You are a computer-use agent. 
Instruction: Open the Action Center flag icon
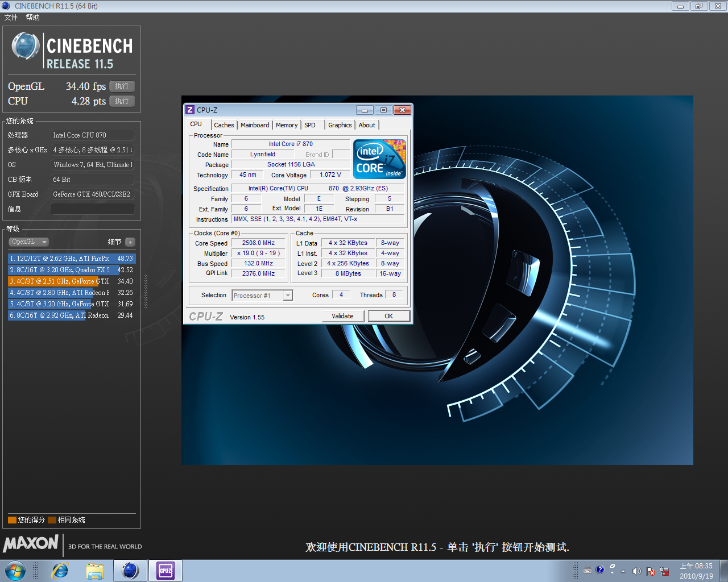pyautogui.click(x=651, y=571)
